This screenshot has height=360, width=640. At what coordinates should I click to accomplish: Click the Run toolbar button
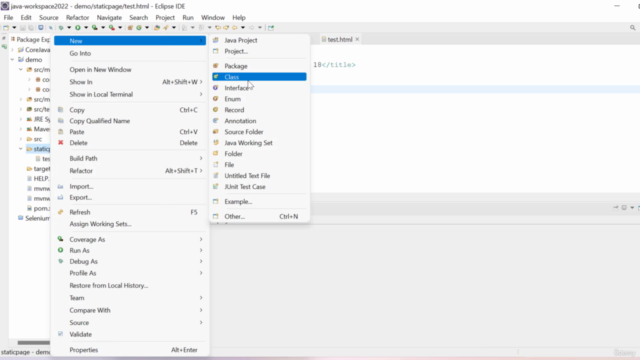[x=78, y=28]
